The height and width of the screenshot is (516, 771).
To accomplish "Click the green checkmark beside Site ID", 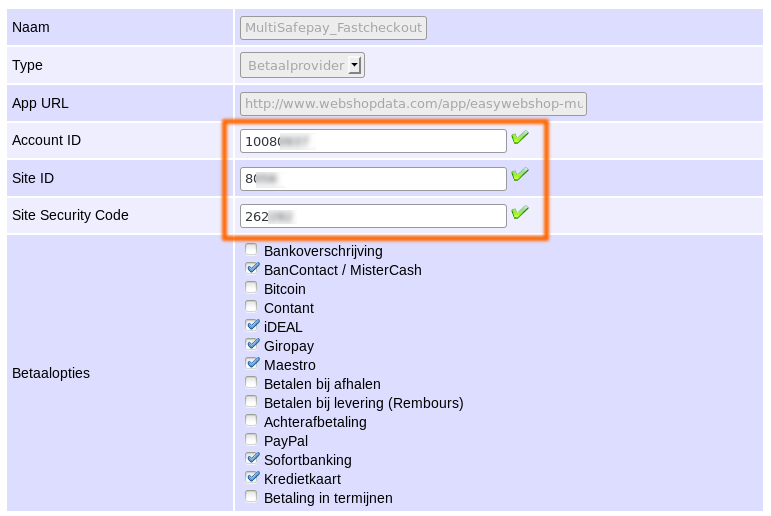I will click(520, 174).
